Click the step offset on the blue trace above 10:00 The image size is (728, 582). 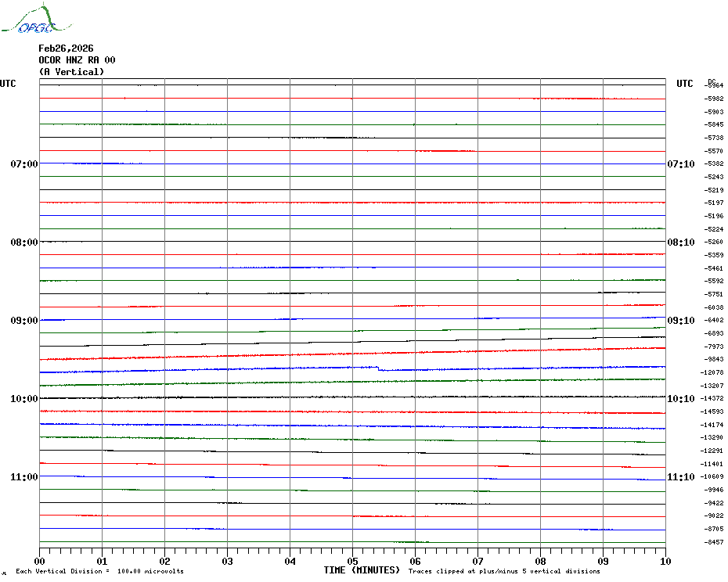click(378, 368)
